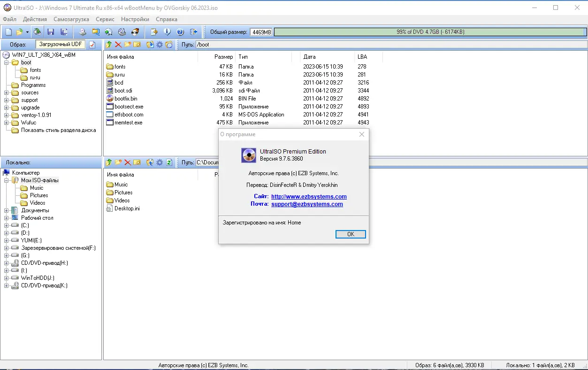Viewport: 588px width, 370px height.
Task: Select the Save As toolbar icon
Action: pos(63,31)
